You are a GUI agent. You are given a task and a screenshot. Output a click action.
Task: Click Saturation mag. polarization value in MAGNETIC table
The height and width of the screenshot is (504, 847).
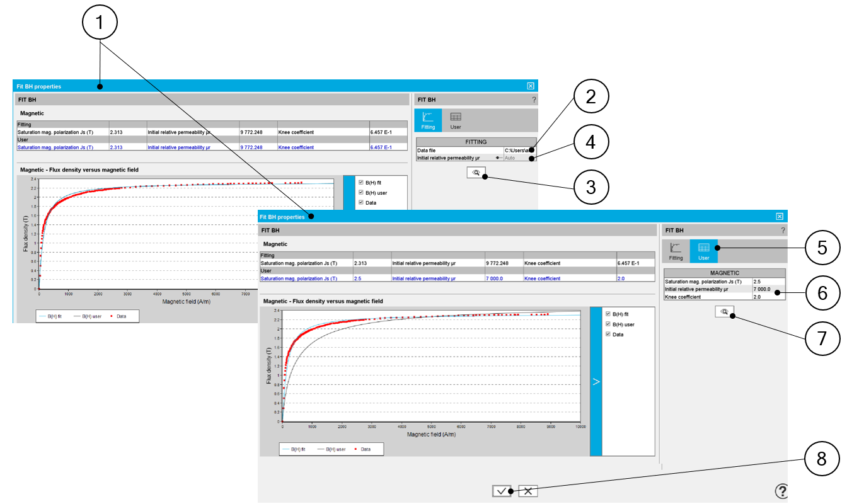pyautogui.click(x=768, y=281)
